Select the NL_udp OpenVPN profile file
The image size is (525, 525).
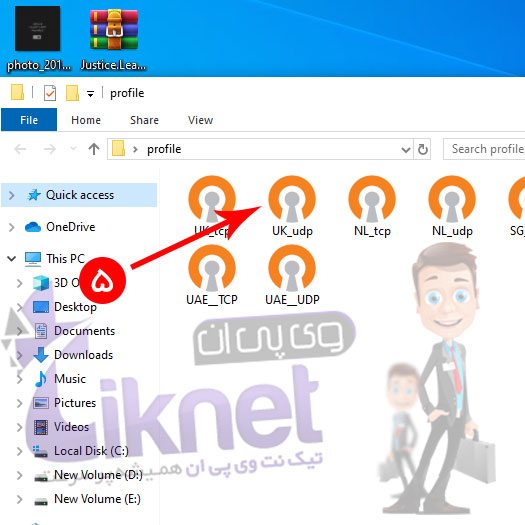click(452, 207)
